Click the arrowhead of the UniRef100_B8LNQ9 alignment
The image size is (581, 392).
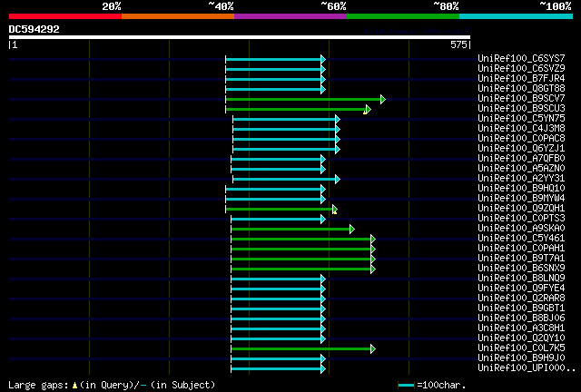click(323, 279)
